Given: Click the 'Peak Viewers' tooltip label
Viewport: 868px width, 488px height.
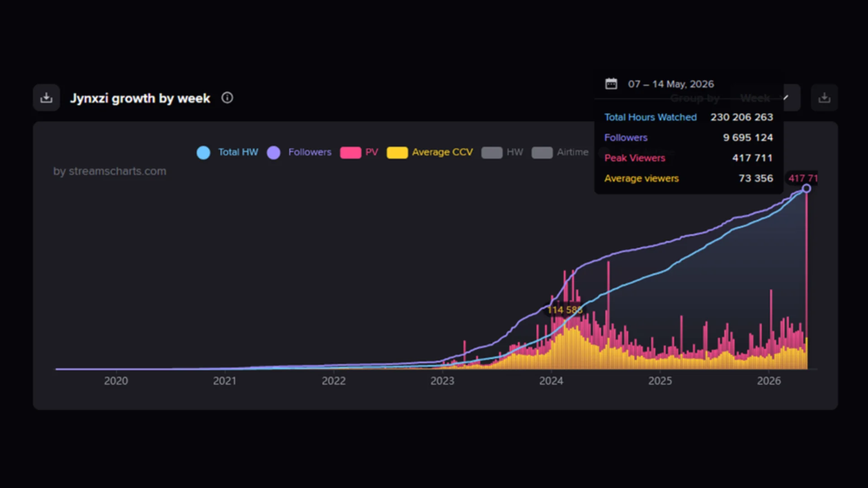Looking at the screenshot, I should (635, 158).
